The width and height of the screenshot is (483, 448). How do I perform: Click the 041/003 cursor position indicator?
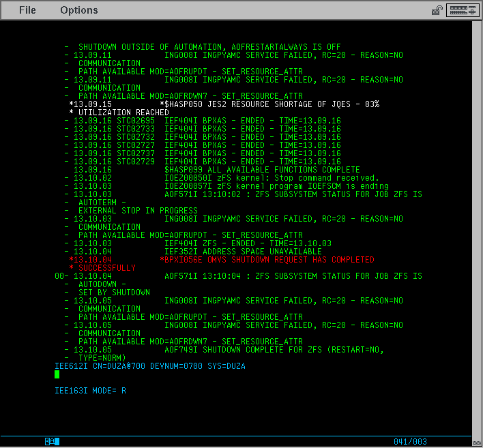[410, 442]
